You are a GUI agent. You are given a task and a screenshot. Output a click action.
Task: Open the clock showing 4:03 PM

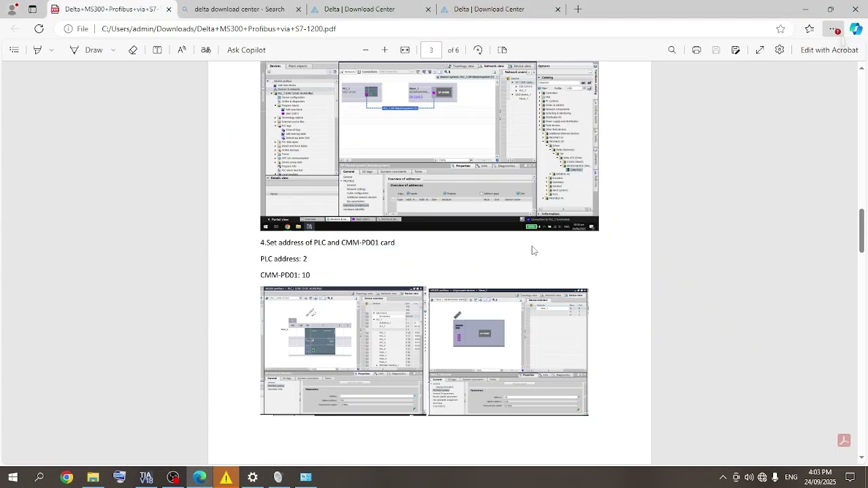click(x=820, y=477)
